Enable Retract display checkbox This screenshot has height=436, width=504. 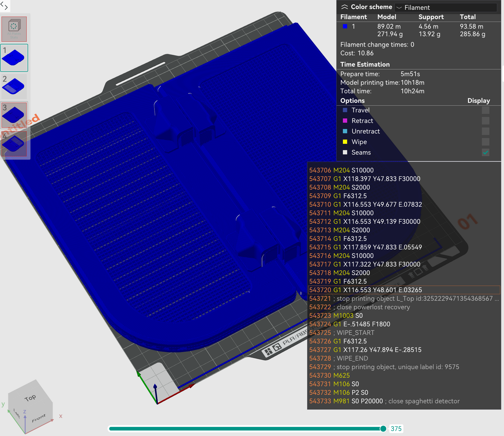tap(485, 121)
